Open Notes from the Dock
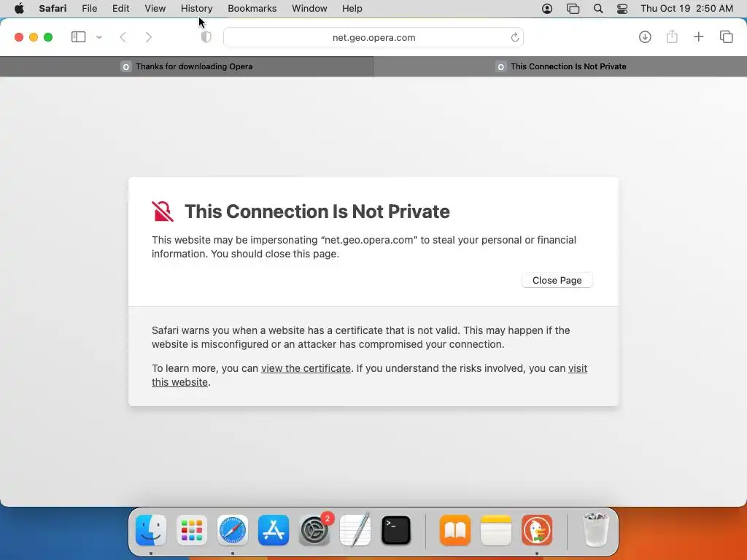 coord(496,529)
